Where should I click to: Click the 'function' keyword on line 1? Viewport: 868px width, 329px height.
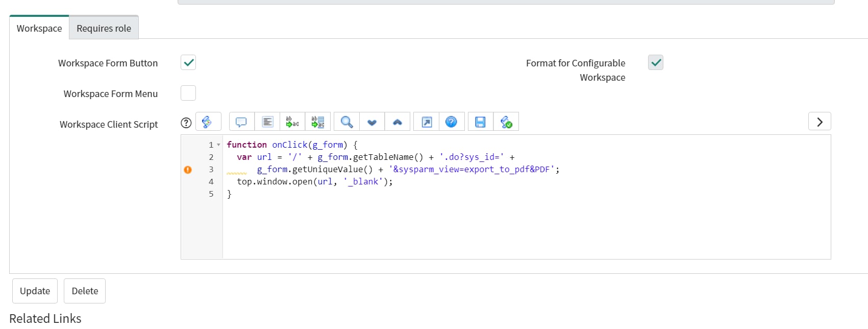pyautogui.click(x=246, y=145)
